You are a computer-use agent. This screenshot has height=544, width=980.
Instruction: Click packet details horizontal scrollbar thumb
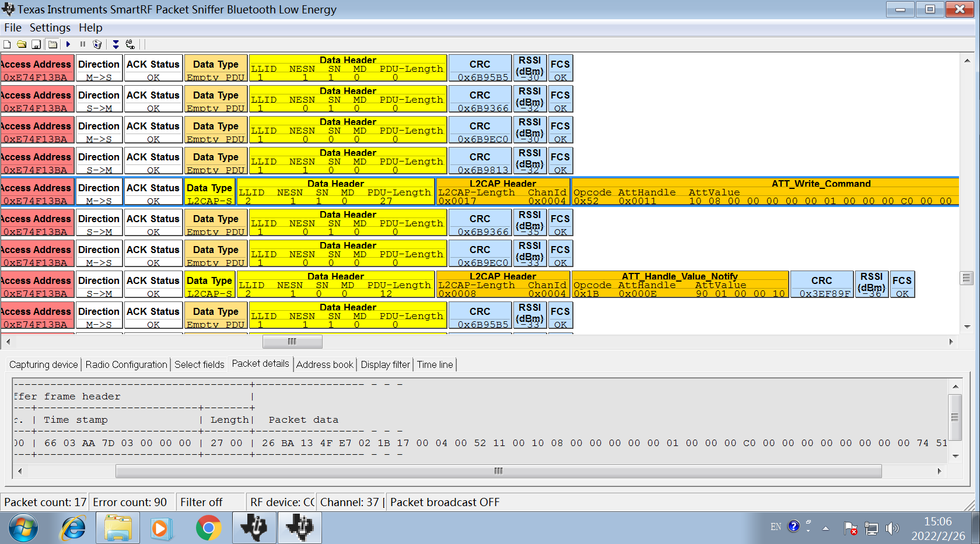[x=498, y=471]
